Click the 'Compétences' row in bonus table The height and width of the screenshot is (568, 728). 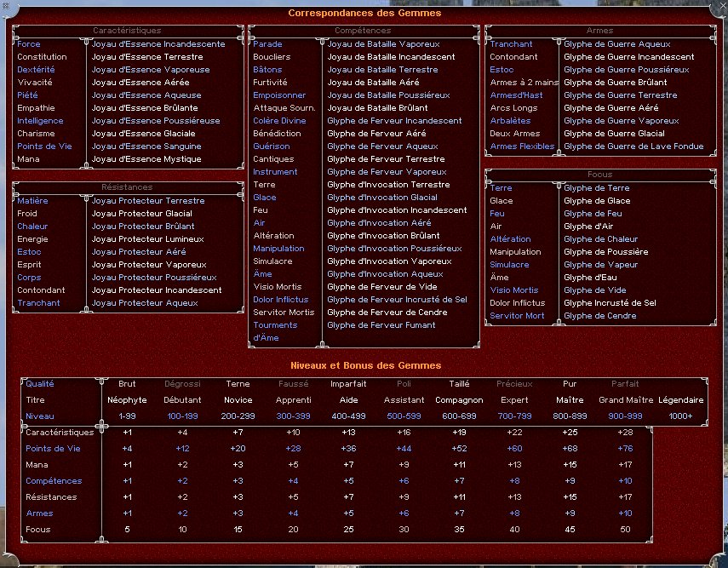coord(54,481)
